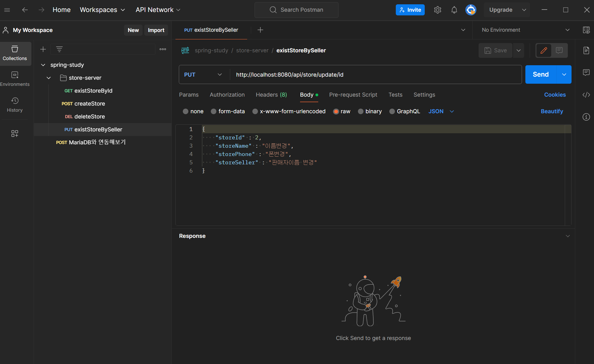Viewport: 594px width, 364px height.
Task: Select the form-data body type radio
Action: point(214,111)
